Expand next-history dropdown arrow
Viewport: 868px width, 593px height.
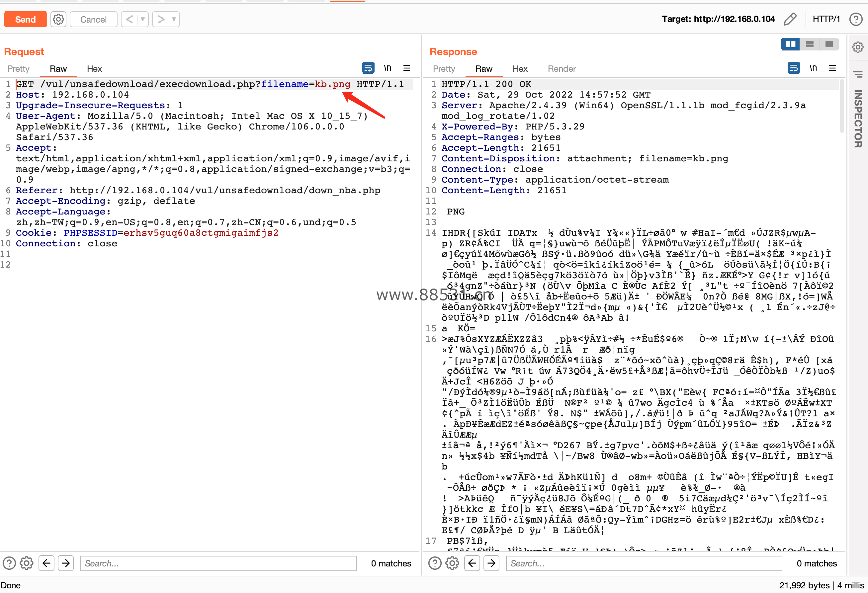click(x=174, y=19)
